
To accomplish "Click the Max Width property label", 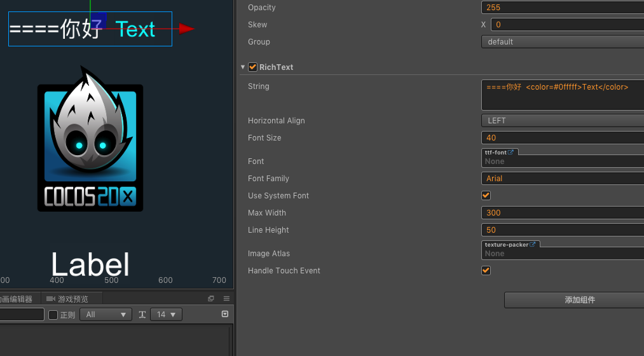I will pos(267,213).
